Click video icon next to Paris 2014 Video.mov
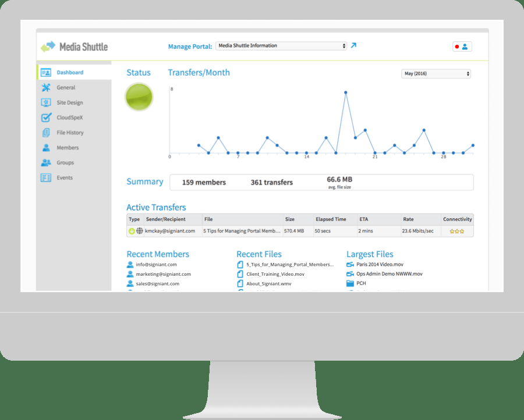This screenshot has width=524, height=420. (350, 265)
